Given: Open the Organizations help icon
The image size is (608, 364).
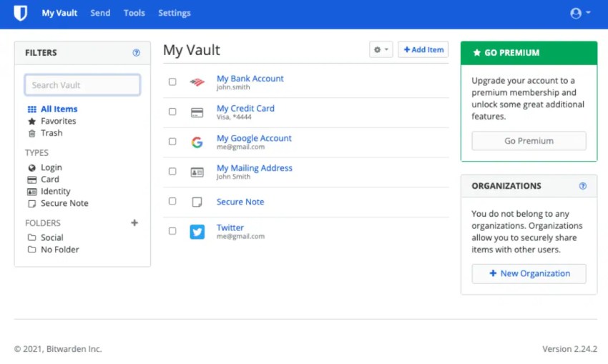Looking at the screenshot, I should pyautogui.click(x=583, y=186).
